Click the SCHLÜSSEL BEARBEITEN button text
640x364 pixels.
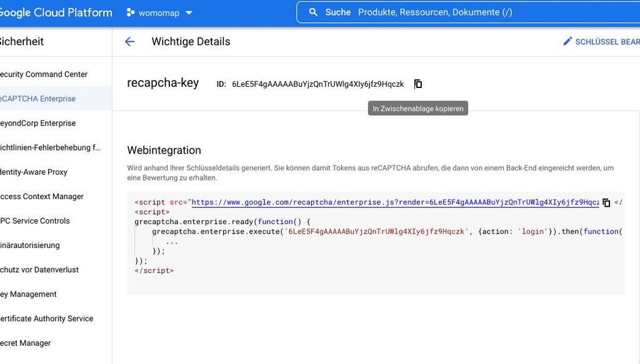point(607,42)
